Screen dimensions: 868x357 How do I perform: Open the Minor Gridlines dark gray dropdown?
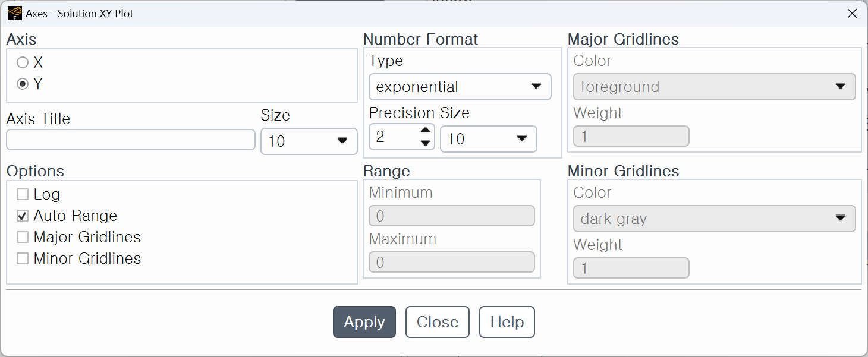click(x=715, y=219)
